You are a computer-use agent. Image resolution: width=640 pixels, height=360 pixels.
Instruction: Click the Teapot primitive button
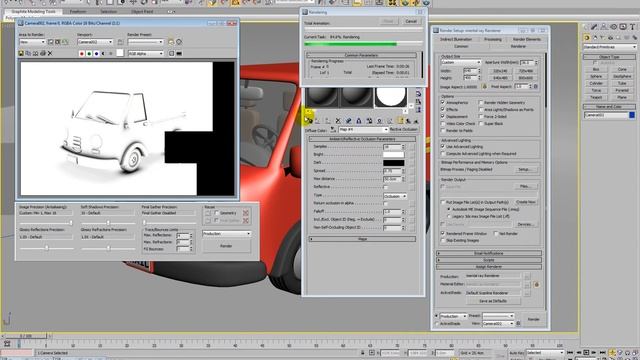(596, 97)
